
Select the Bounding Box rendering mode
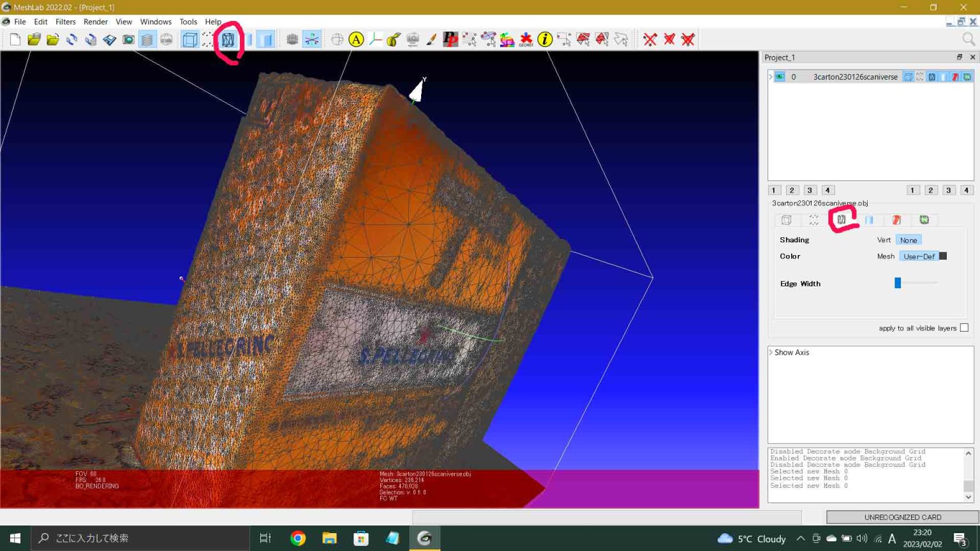(189, 39)
